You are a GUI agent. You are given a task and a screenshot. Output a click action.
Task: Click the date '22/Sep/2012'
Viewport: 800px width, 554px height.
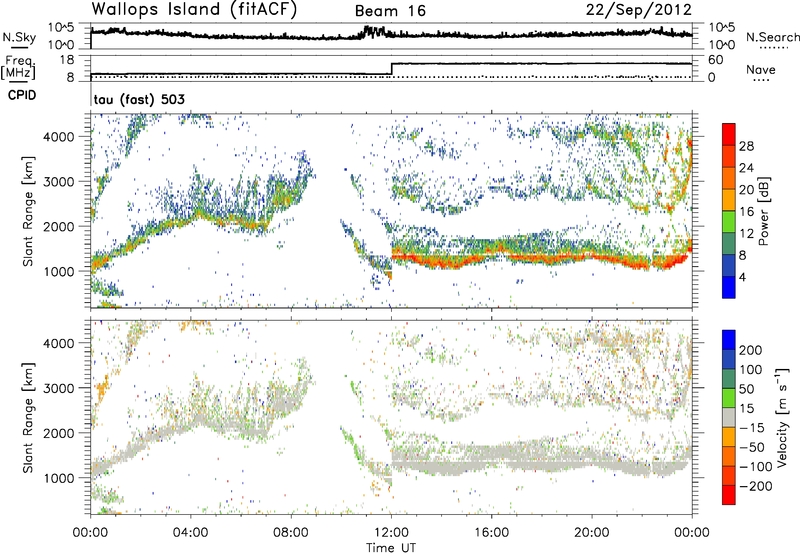(x=639, y=10)
